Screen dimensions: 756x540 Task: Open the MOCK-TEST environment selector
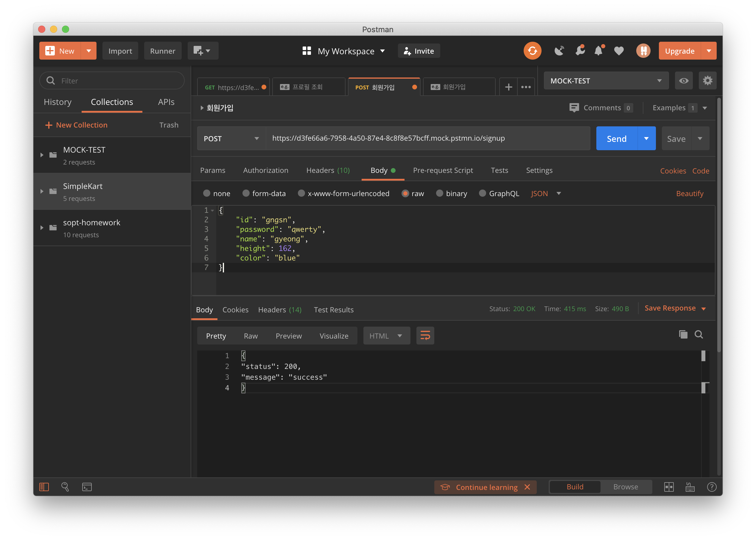[606, 81]
